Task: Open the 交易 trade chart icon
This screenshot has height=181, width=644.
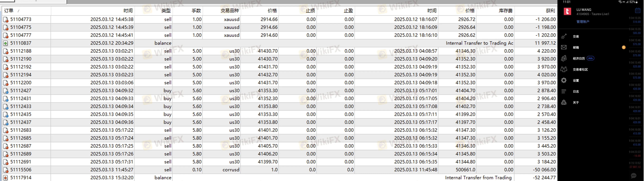Action: coord(564,36)
